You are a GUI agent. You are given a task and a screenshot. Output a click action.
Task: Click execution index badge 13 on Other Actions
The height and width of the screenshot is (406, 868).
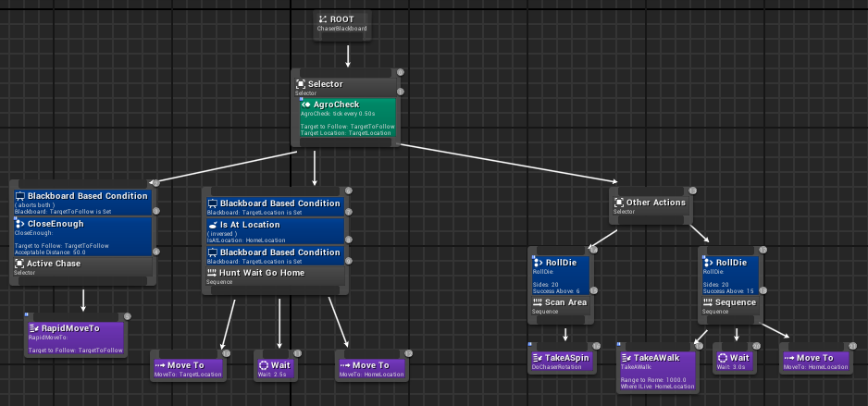pos(692,191)
